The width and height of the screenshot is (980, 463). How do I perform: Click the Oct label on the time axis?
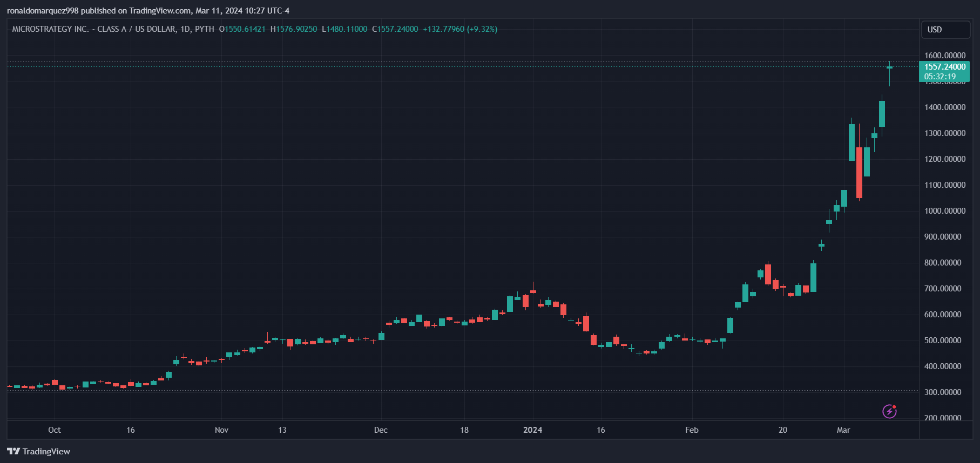(x=55, y=430)
